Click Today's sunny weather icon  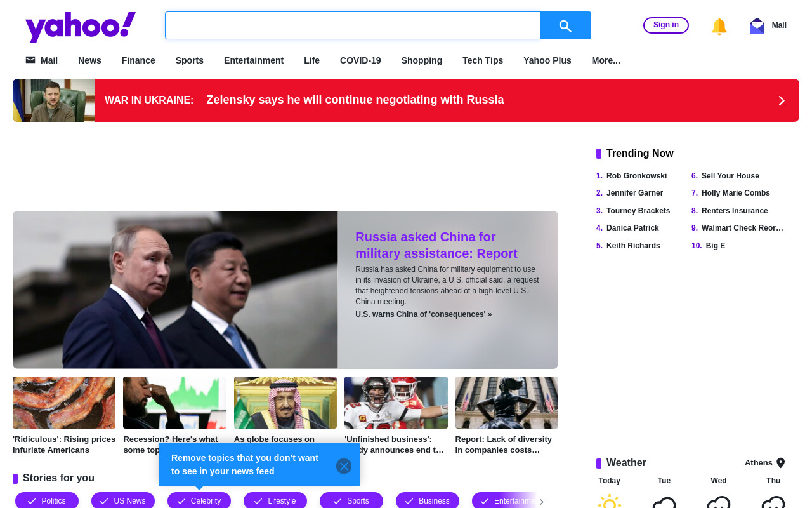pyautogui.click(x=610, y=502)
